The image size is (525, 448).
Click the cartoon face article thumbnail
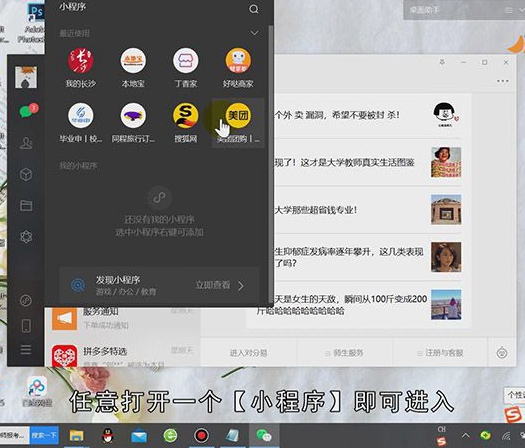point(446,115)
